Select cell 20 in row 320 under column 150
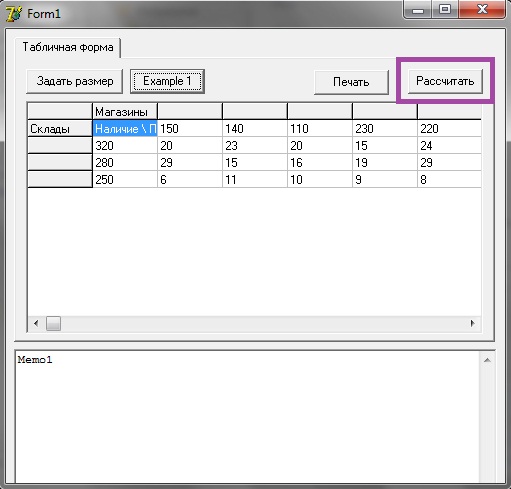 tap(190, 146)
